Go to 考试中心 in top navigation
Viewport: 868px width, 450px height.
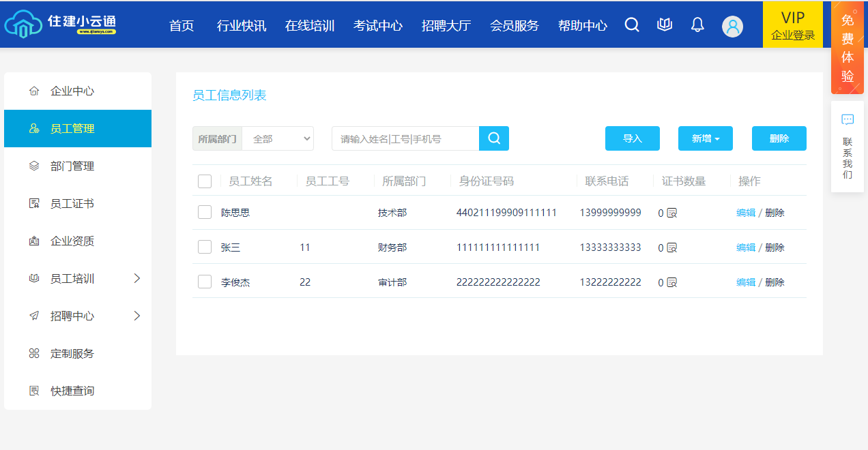378,26
